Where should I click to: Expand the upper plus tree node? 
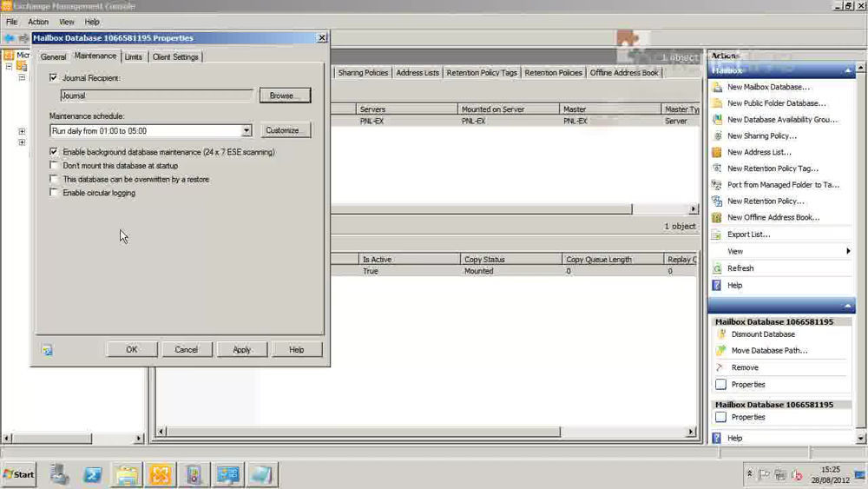(x=22, y=131)
